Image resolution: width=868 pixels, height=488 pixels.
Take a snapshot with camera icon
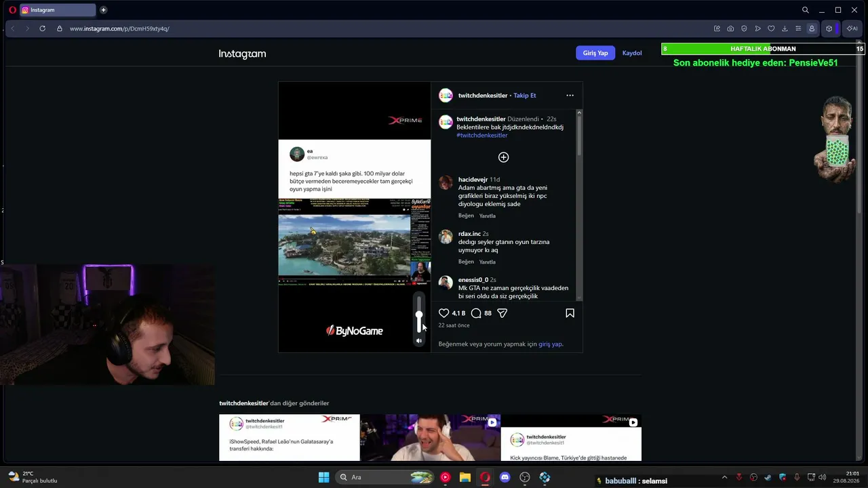[x=730, y=28]
